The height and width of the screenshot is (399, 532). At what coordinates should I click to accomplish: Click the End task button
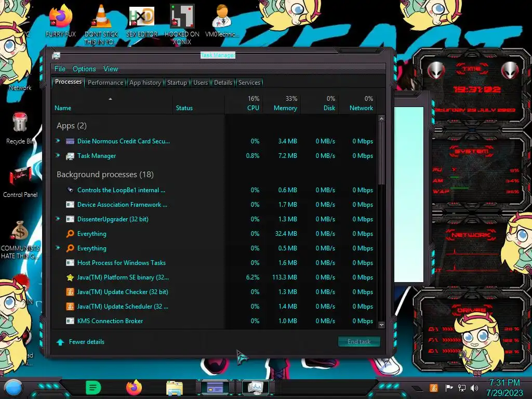coord(359,342)
